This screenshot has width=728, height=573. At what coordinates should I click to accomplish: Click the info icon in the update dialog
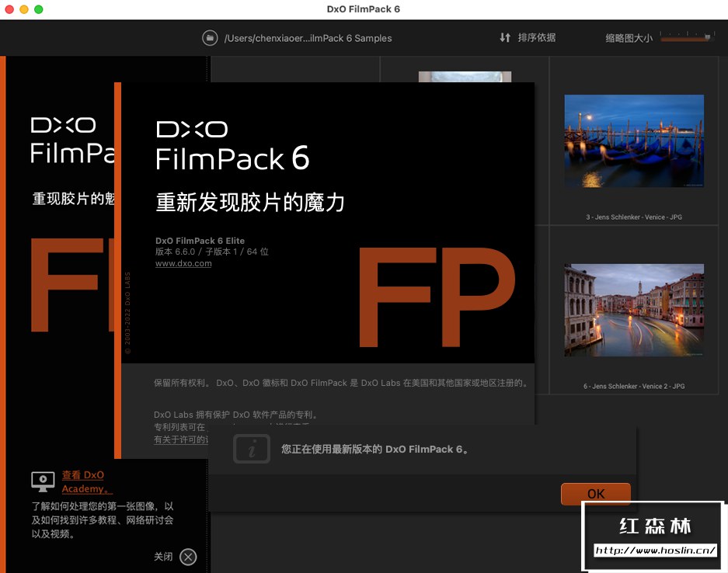252,449
